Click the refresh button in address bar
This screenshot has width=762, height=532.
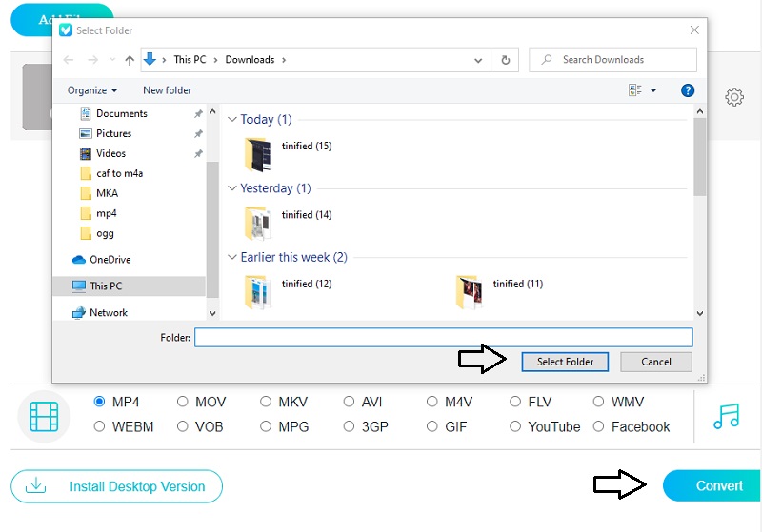[506, 60]
